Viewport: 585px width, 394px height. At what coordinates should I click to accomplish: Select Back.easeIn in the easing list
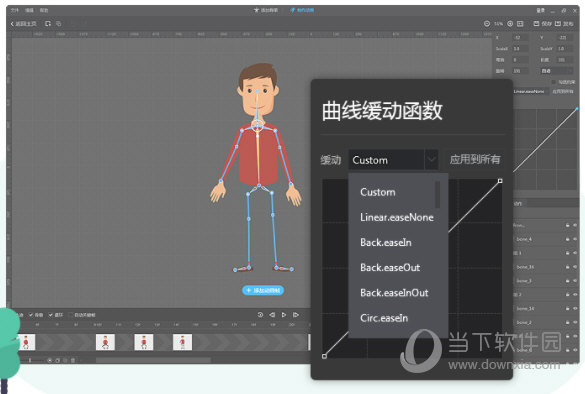pos(386,243)
